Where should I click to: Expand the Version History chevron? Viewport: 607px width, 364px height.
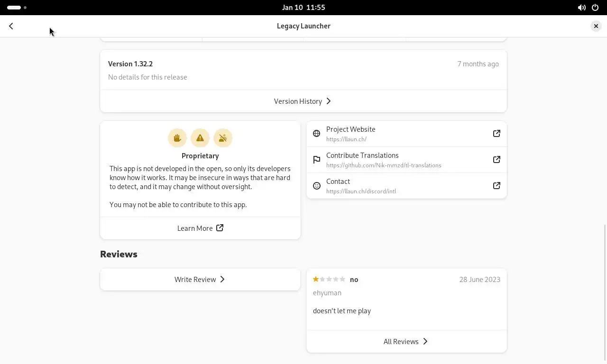[x=329, y=101]
